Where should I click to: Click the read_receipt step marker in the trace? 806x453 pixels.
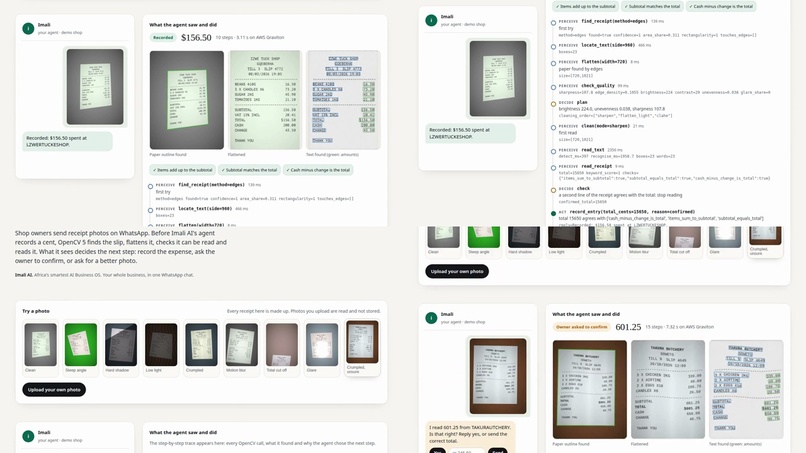pos(553,168)
